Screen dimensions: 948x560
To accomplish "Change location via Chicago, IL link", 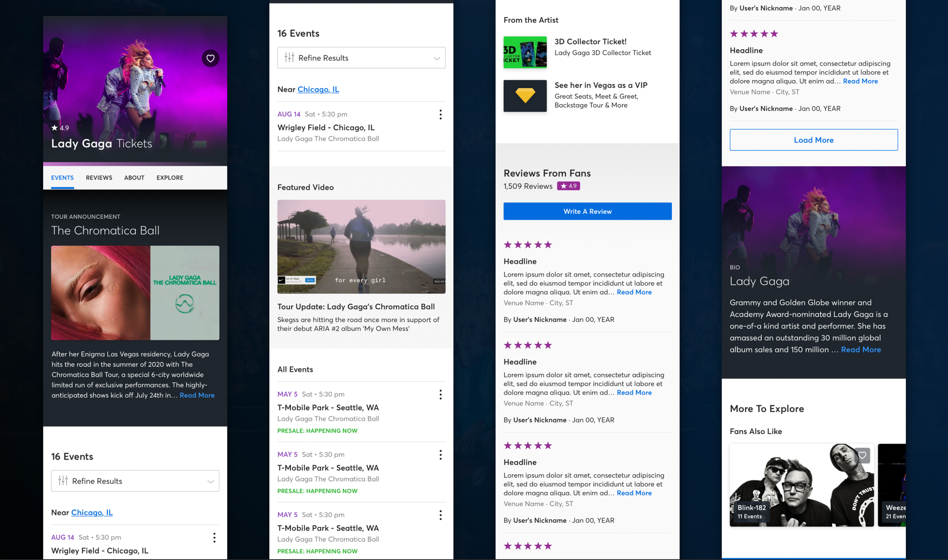I will (x=318, y=89).
